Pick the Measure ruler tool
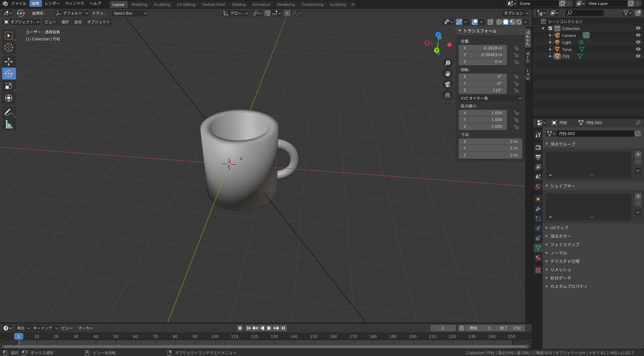The height and width of the screenshot is (356, 644). coord(9,124)
